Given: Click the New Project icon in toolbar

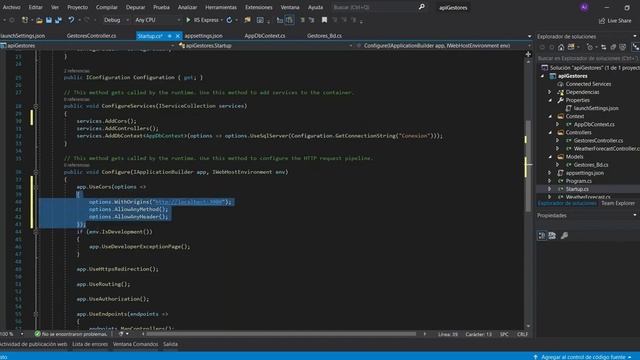Looking at the screenshot, I should click(25, 20).
